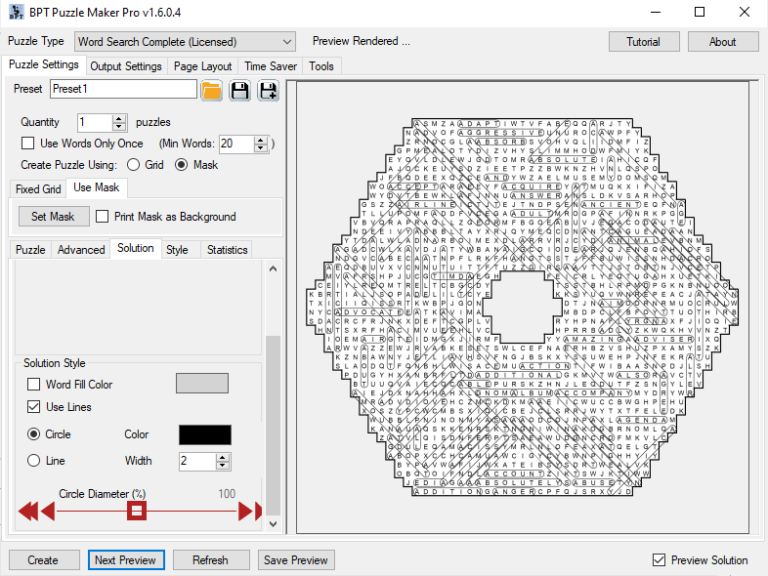Open the Statistics tab

pyautogui.click(x=226, y=250)
